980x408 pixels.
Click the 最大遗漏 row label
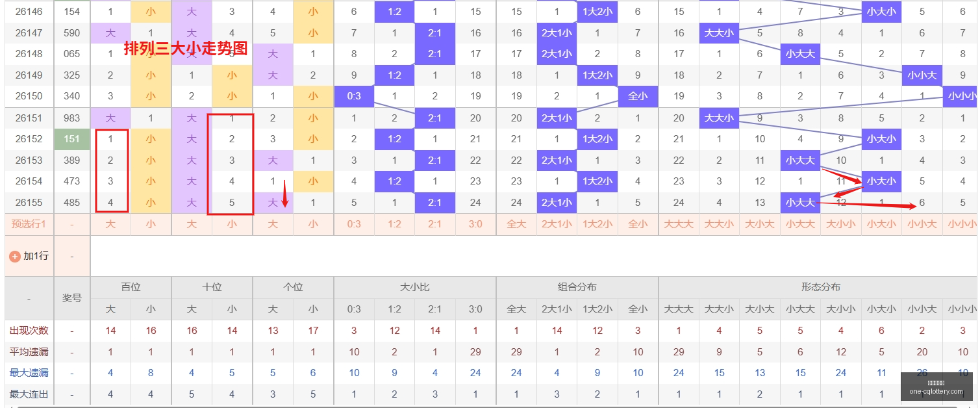tap(29, 373)
